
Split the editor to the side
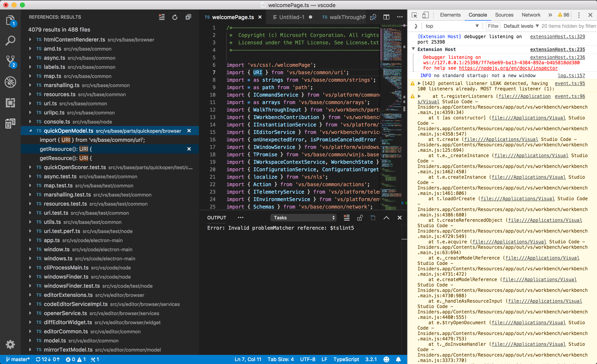point(386,17)
